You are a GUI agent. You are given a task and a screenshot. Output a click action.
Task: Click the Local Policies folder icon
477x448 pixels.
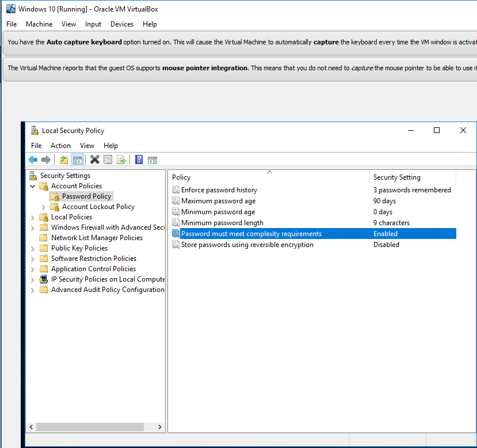point(44,217)
